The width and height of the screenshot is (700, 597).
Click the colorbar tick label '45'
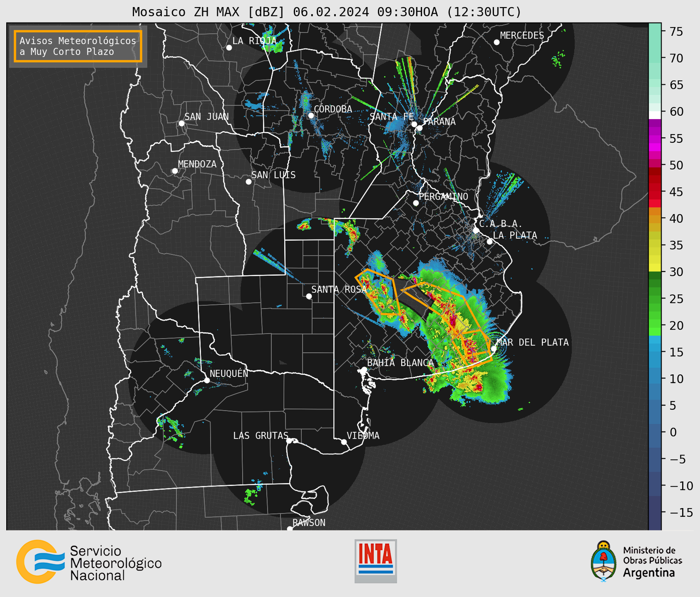(x=676, y=192)
